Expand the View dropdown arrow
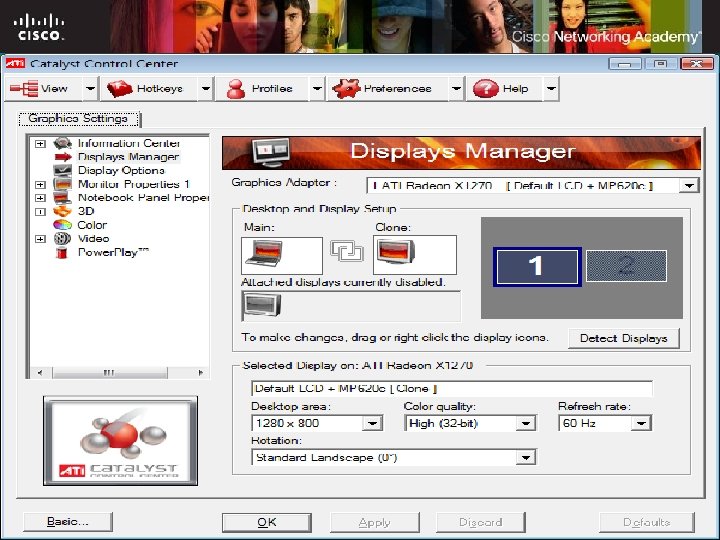Image resolution: width=720 pixels, height=540 pixels. click(90, 89)
